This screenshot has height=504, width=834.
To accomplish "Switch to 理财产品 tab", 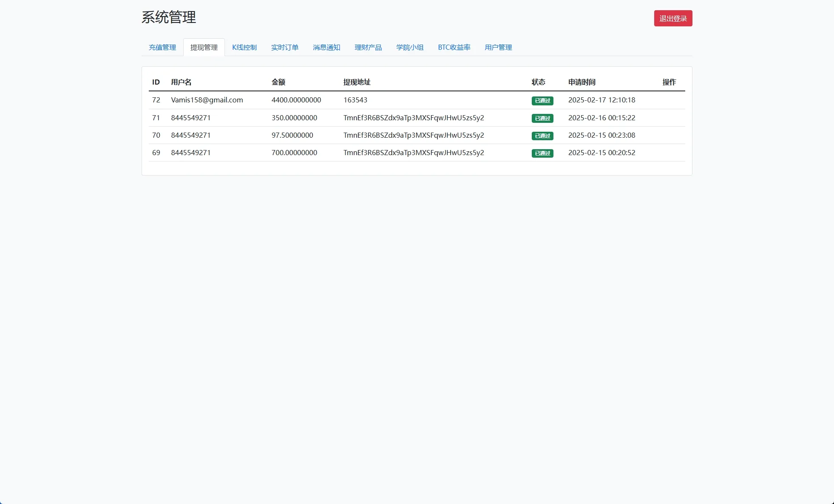I will tap(368, 47).
